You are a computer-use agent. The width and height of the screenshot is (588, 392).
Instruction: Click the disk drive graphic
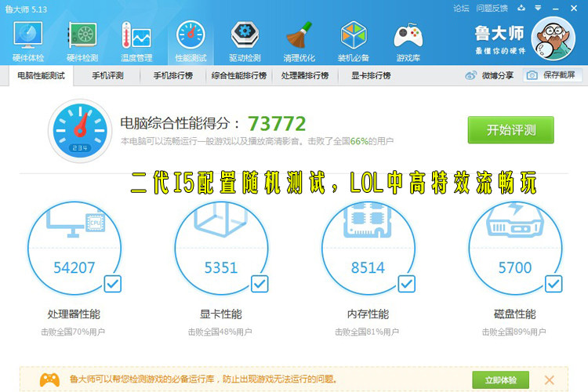click(x=514, y=221)
